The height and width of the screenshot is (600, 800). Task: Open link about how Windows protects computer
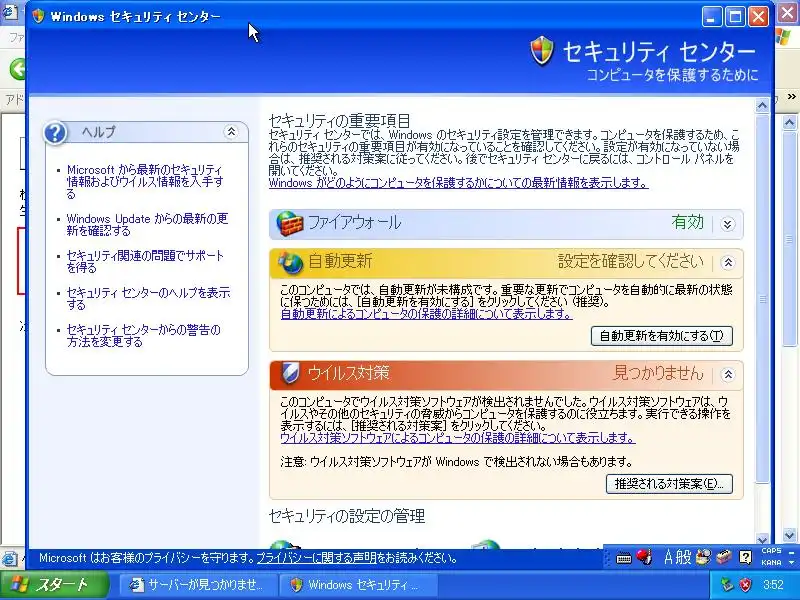point(458,183)
